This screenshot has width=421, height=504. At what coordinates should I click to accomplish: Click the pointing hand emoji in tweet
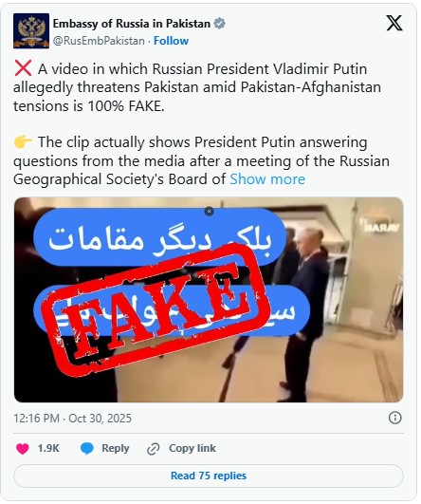pos(23,141)
